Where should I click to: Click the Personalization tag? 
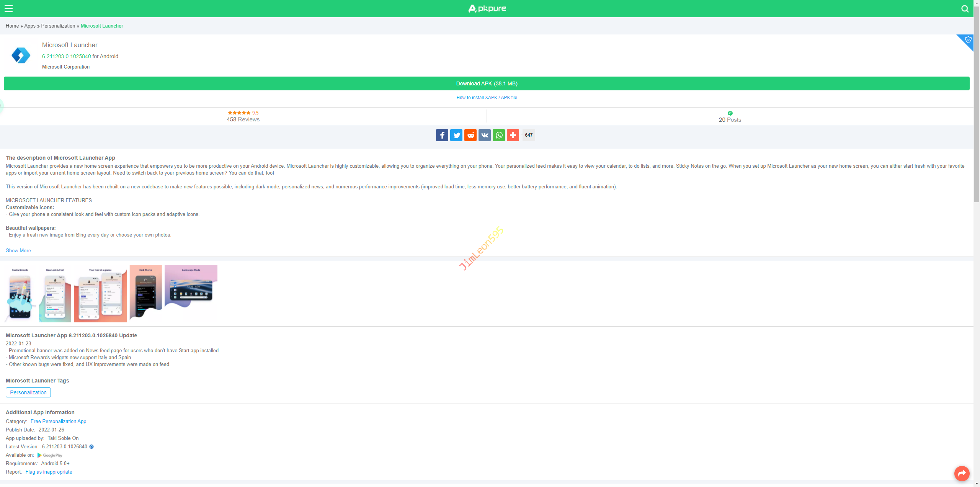point(28,392)
